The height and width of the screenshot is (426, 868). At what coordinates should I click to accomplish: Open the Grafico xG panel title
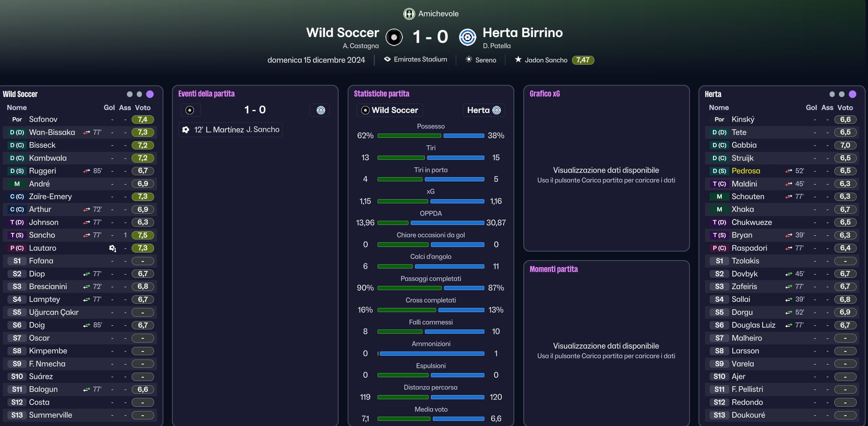pos(545,94)
